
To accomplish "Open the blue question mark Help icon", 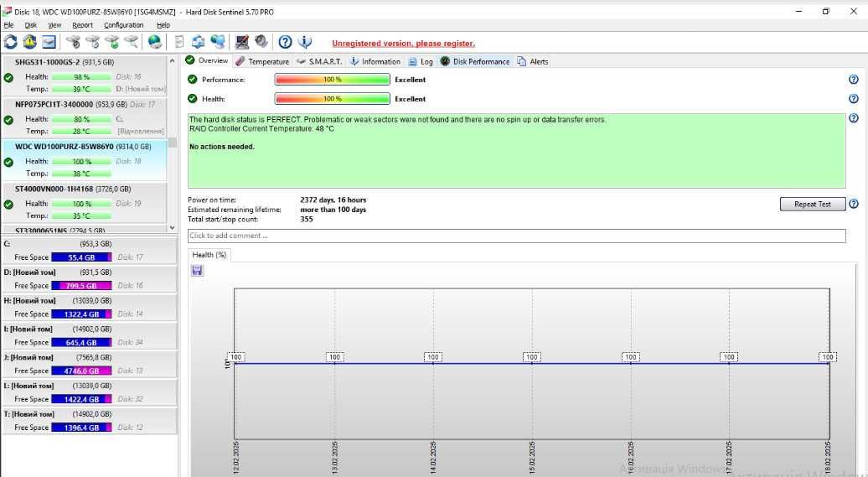I will [x=285, y=42].
